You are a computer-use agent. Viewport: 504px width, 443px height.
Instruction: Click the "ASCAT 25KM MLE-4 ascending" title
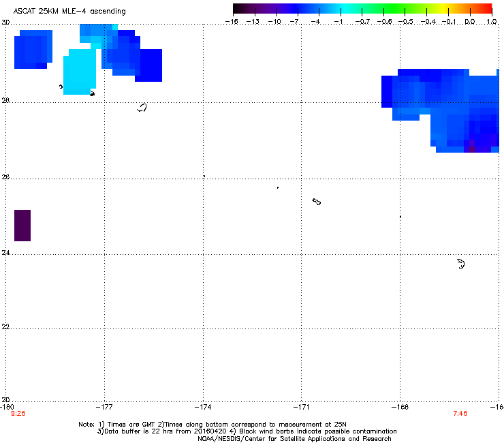[x=69, y=12]
